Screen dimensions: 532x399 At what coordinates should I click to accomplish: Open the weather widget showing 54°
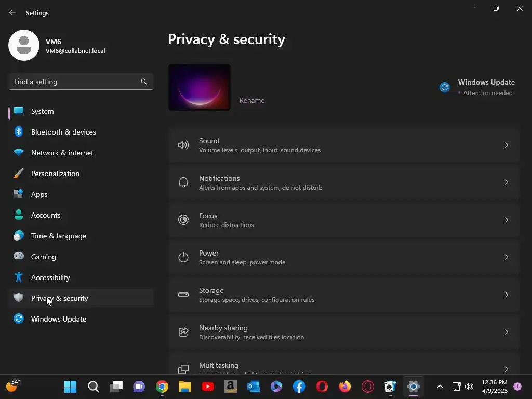(x=13, y=385)
